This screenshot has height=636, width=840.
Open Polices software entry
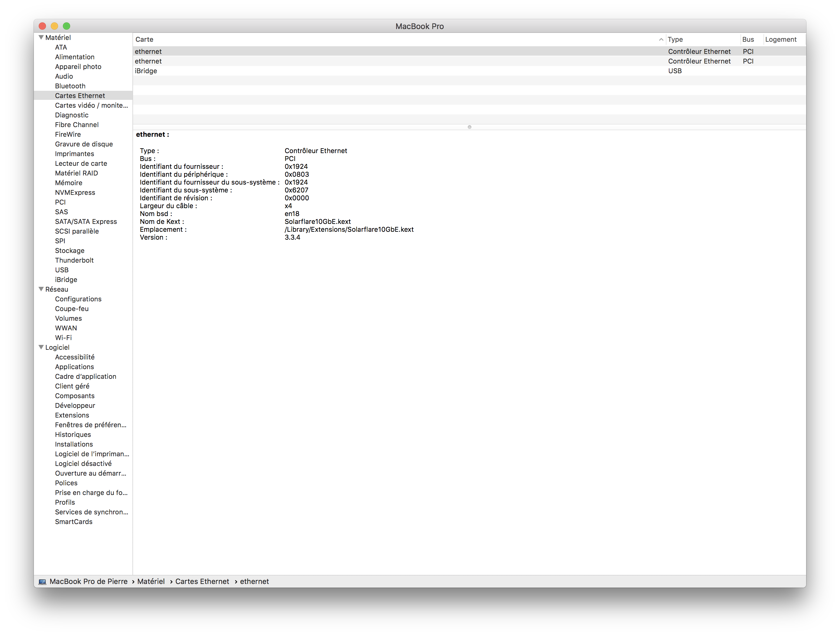coord(66,483)
